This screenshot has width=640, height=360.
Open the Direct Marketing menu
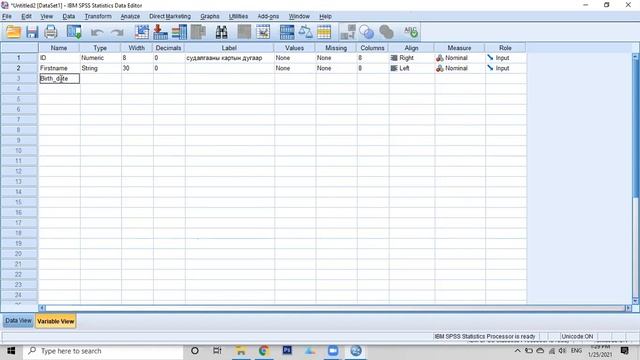click(x=170, y=16)
